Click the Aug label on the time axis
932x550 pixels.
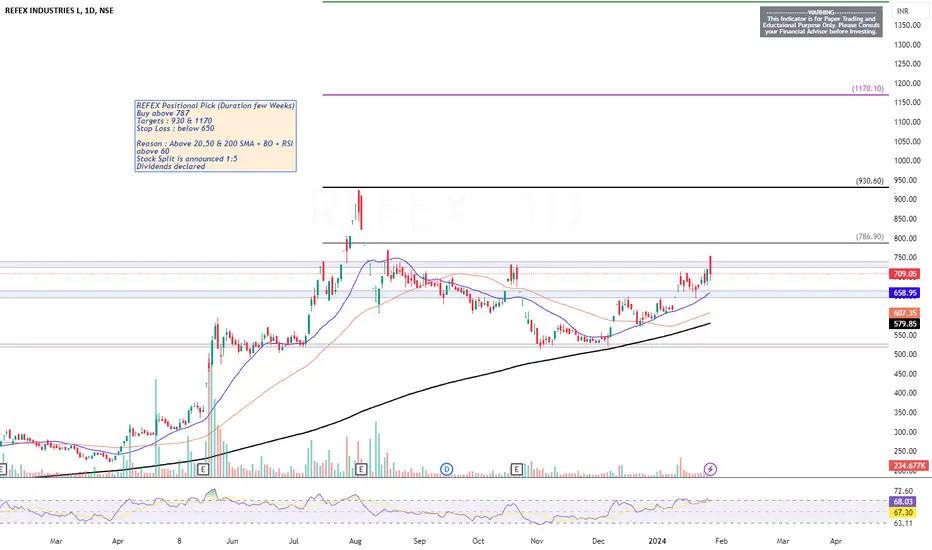355,541
